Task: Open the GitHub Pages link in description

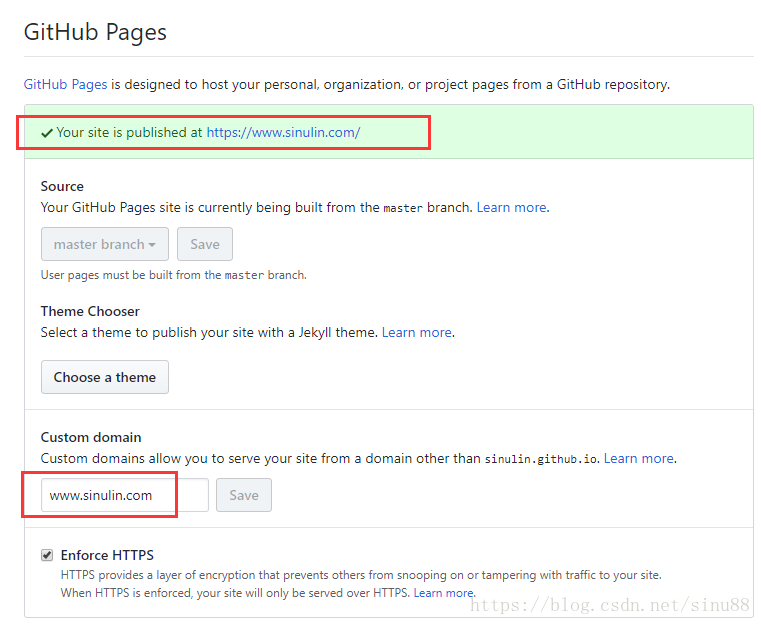Action: pos(66,84)
